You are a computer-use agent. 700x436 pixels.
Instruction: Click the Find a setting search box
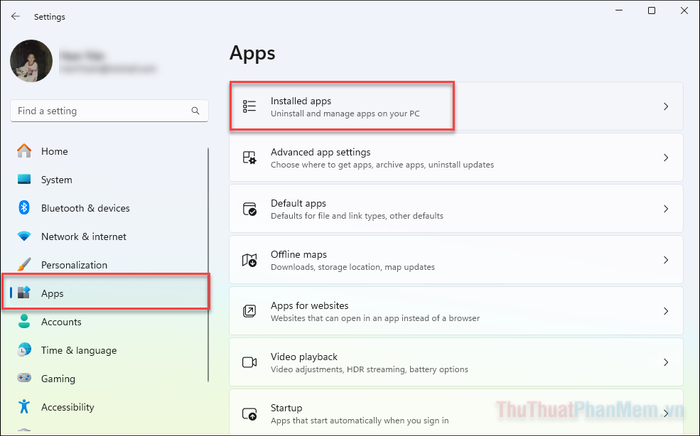pyautogui.click(x=109, y=111)
